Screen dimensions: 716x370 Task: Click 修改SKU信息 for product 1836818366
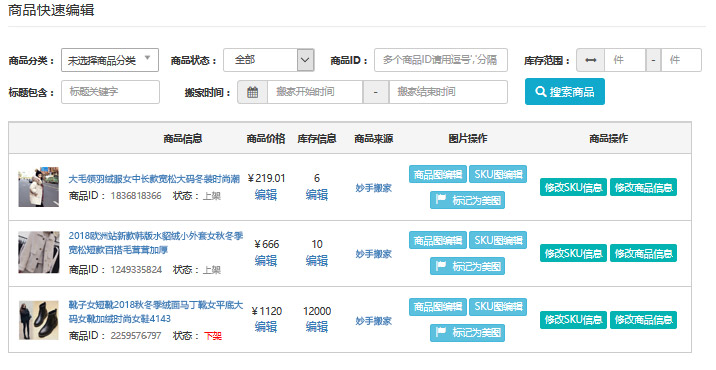(573, 187)
